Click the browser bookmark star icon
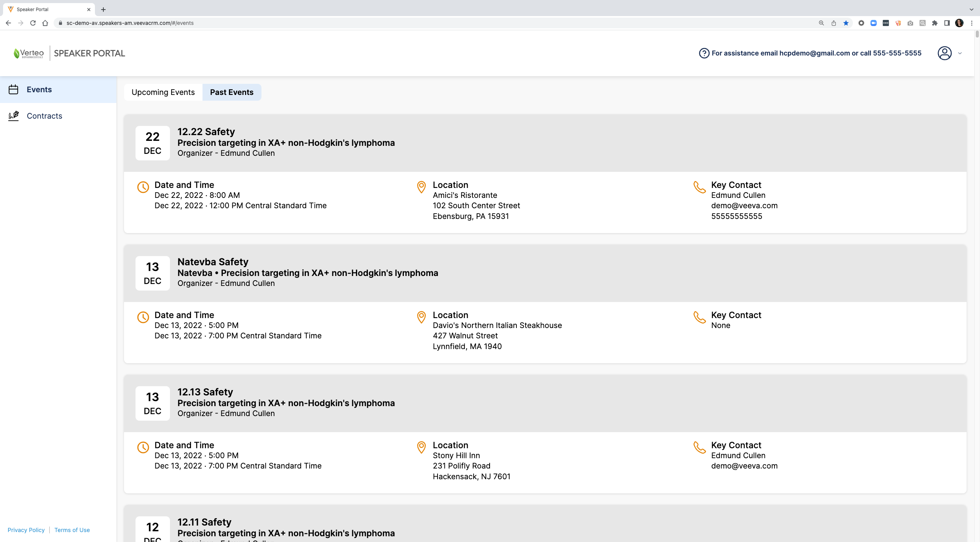The height and width of the screenshot is (542, 980). pos(846,23)
